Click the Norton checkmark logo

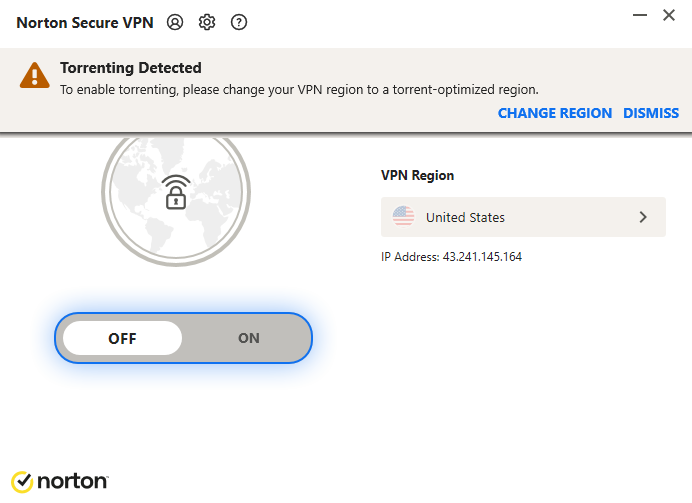22,481
